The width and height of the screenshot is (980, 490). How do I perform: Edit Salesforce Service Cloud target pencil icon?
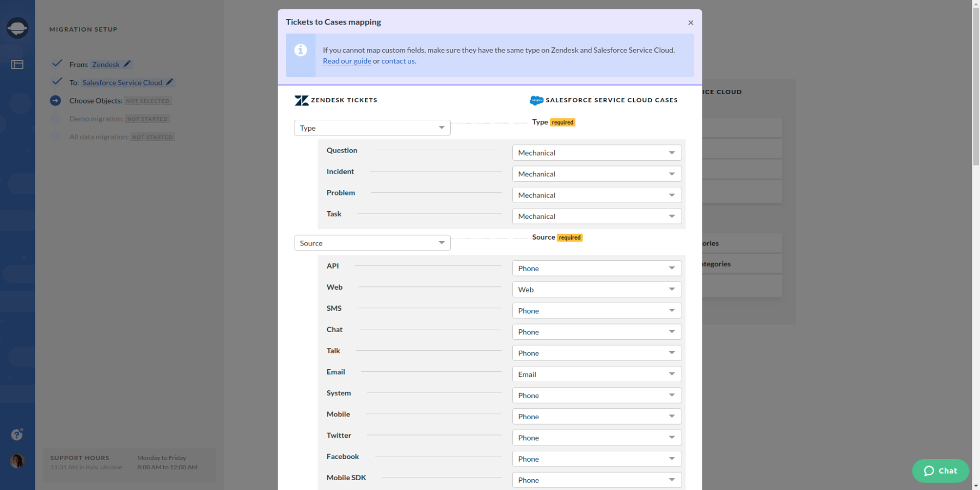170,82
